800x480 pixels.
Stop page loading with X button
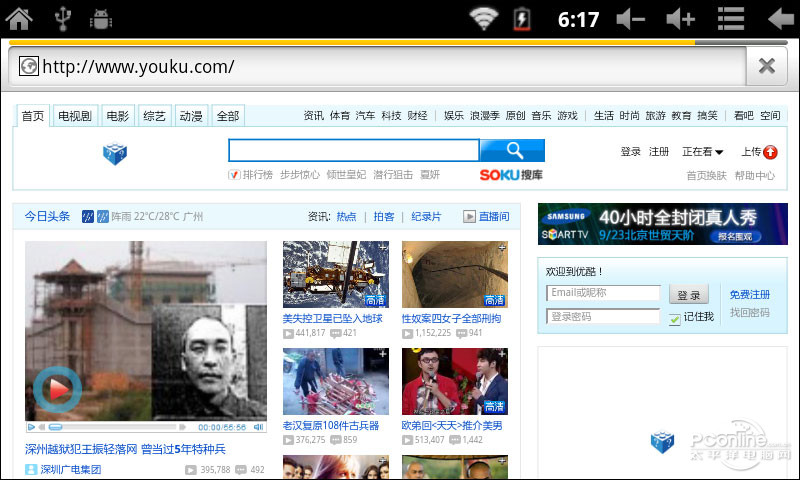(x=766, y=66)
